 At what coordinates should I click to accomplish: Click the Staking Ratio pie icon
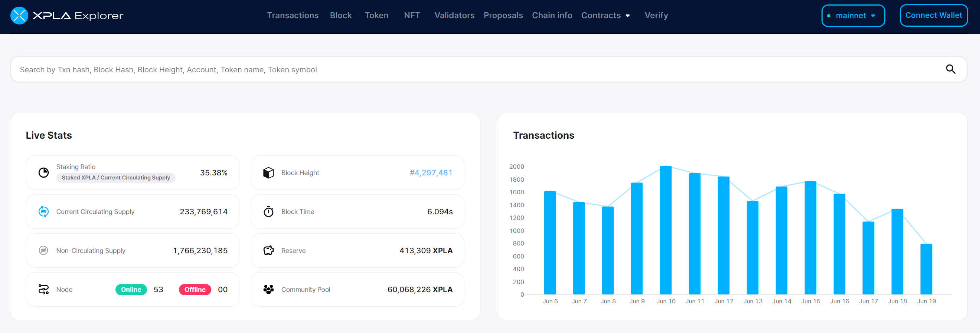[44, 172]
